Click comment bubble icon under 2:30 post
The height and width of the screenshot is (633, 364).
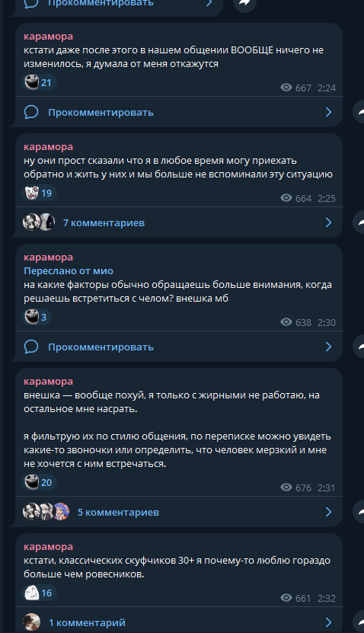[x=31, y=347]
